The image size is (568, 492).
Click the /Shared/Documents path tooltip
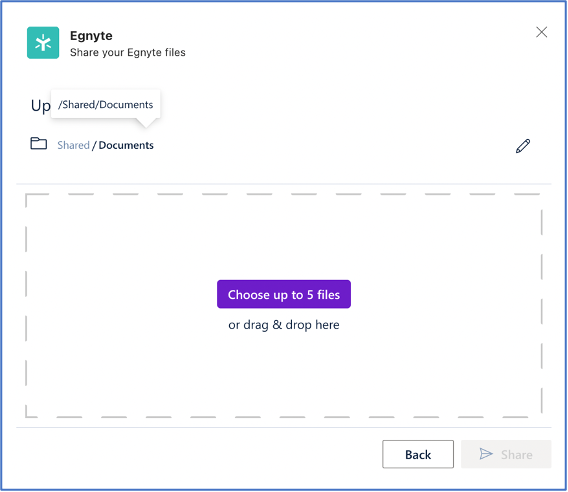click(105, 104)
